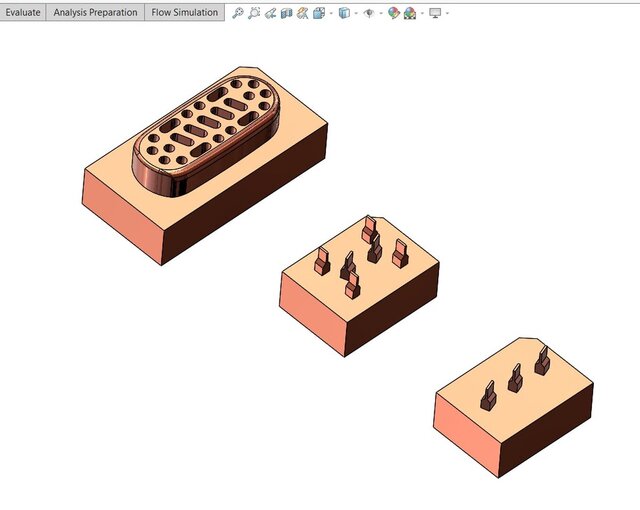Select the middle block with six pins
The image size is (640, 510).
(359, 286)
